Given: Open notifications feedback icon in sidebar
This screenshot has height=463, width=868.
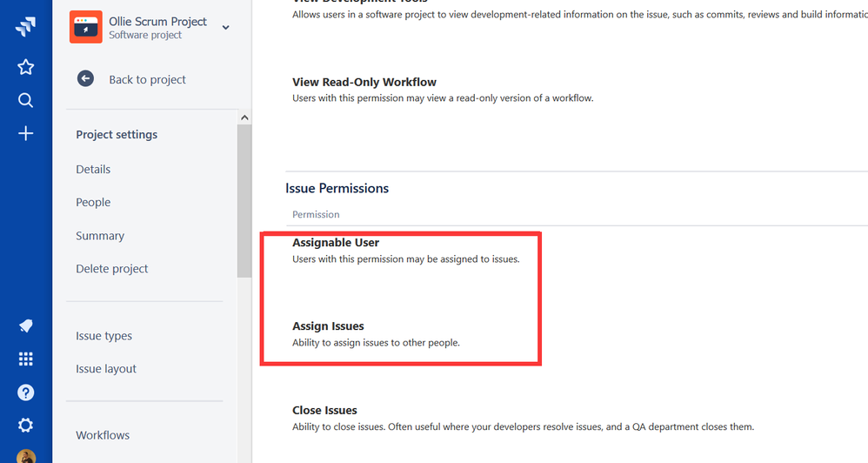Looking at the screenshot, I should [25, 325].
